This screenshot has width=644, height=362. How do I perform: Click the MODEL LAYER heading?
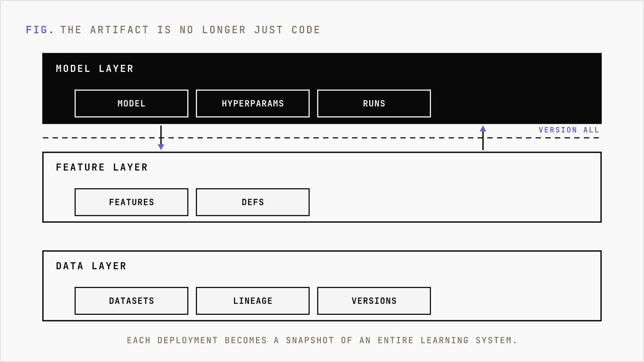coord(95,69)
